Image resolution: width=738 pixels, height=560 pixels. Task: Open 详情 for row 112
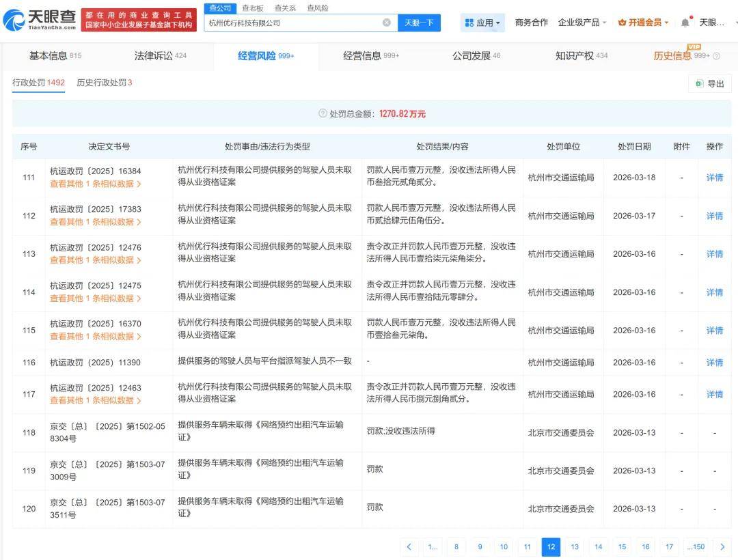point(715,216)
